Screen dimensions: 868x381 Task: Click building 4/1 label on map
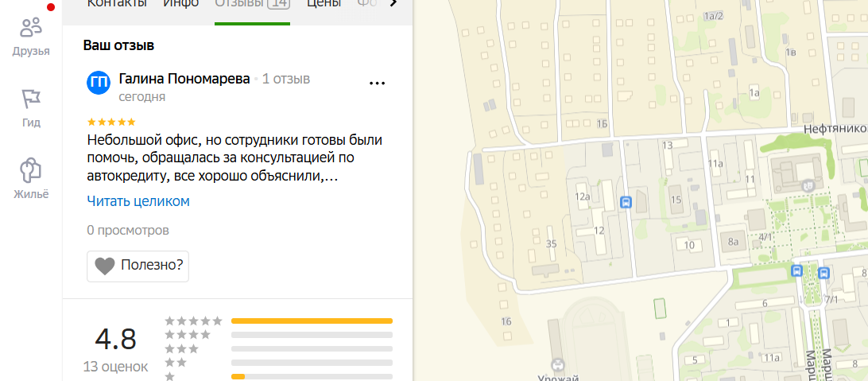coord(766,238)
